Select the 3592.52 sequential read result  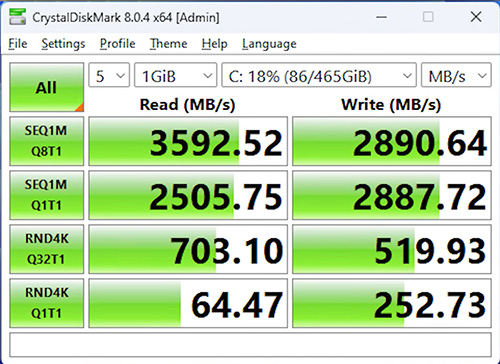coord(188,141)
